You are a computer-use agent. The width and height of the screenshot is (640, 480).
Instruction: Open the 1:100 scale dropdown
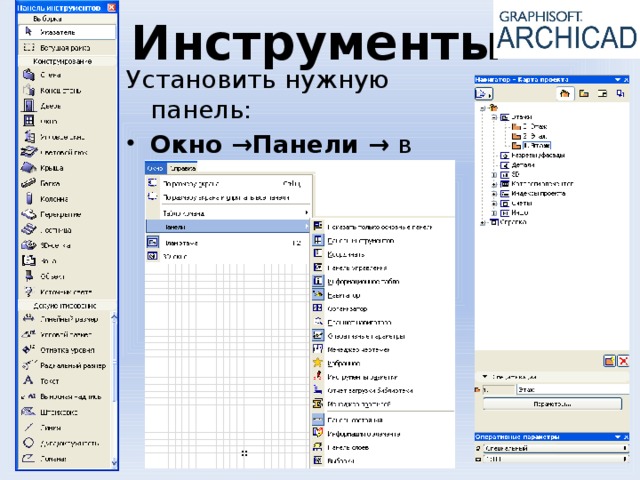pos(555,459)
